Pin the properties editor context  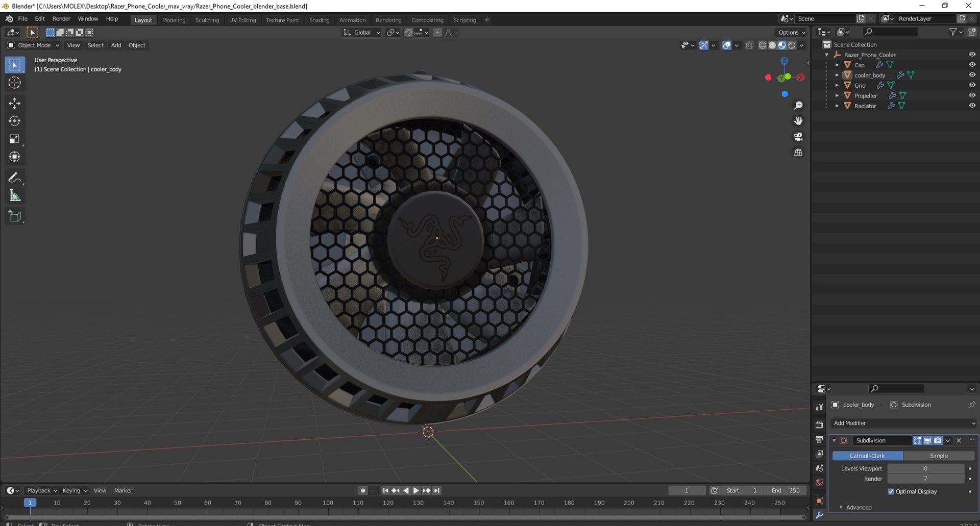point(972,405)
